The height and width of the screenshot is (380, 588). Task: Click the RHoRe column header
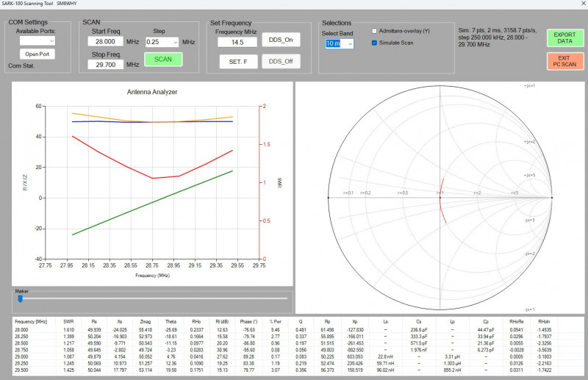pyautogui.click(x=517, y=321)
